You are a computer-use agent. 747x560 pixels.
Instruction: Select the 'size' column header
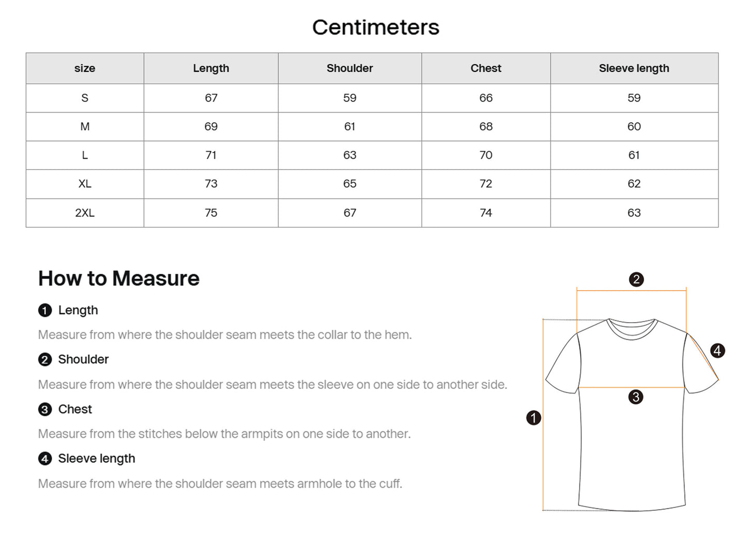point(85,68)
